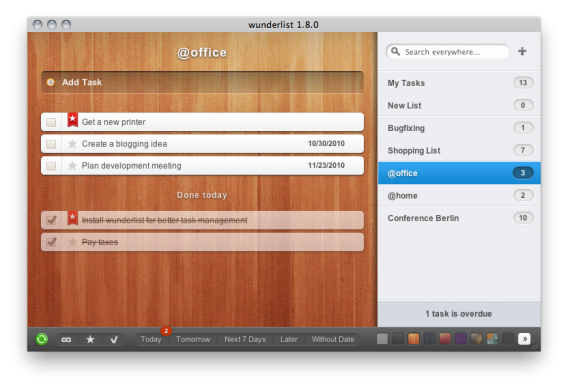Viewport: 568px width, 389px height.
Task: Unstar the 'Get a new printer' task
Action: point(72,120)
